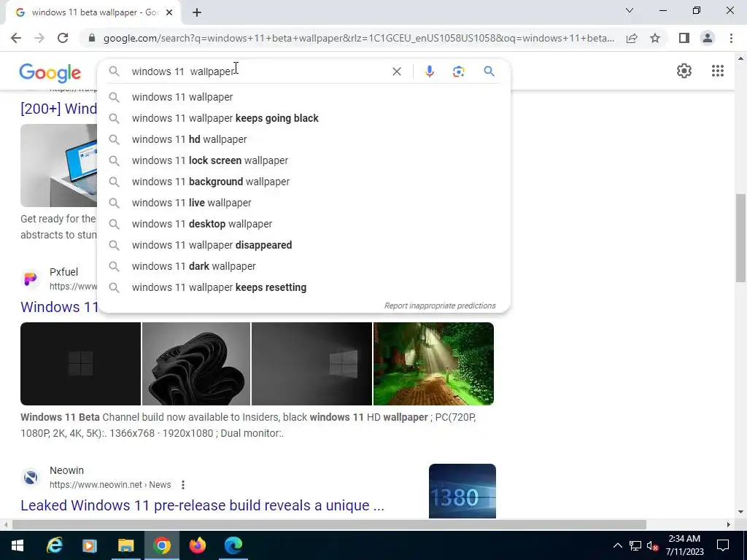Open Google quick settings gear
The width and height of the screenshot is (747, 560).
tap(684, 71)
